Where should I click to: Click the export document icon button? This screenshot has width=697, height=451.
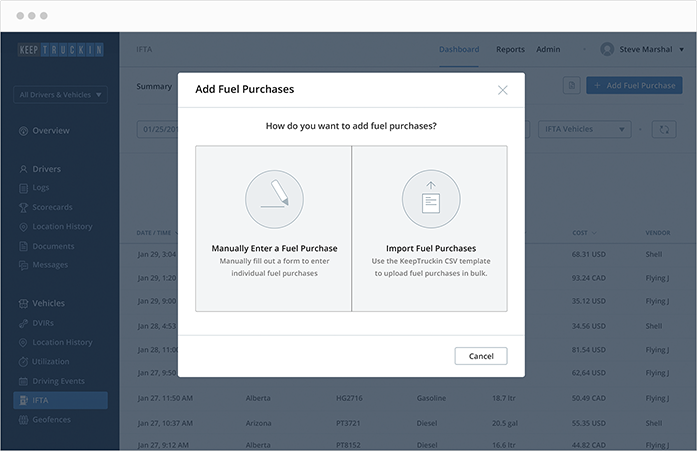572,85
